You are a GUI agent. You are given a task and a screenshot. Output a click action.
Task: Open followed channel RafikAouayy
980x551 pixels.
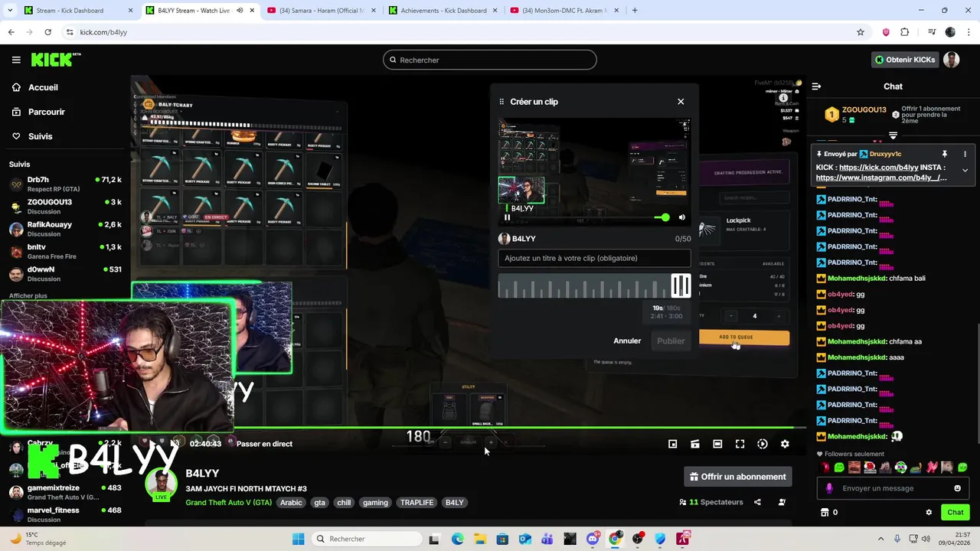(65, 229)
